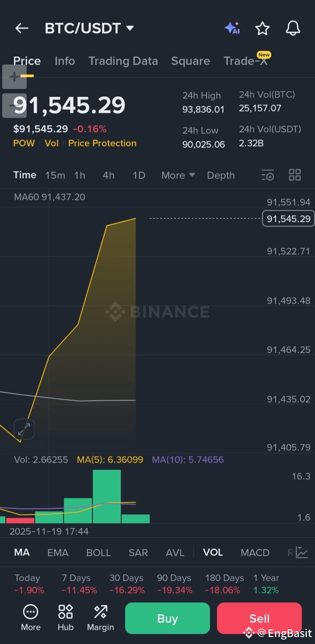Select 1D chart interval

(139, 175)
